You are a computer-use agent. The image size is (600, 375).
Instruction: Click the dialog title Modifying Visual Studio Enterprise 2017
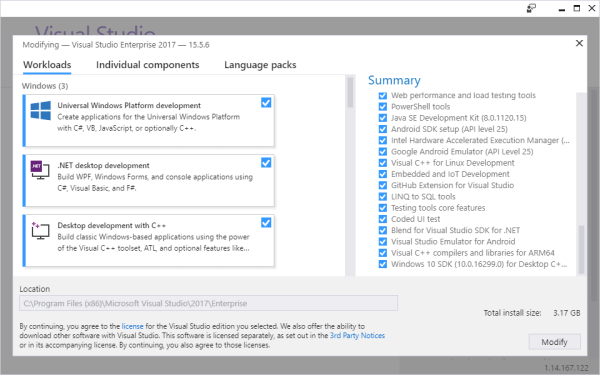116,45
